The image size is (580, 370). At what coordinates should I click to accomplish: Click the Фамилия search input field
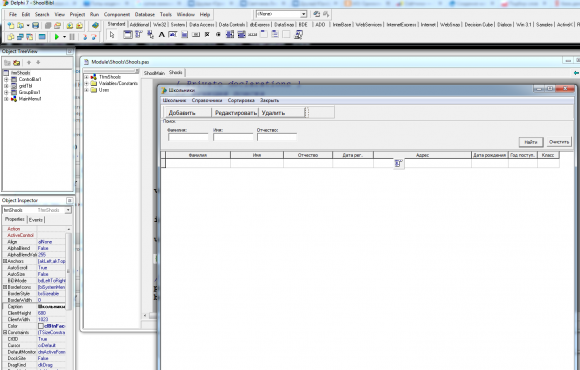click(188, 137)
